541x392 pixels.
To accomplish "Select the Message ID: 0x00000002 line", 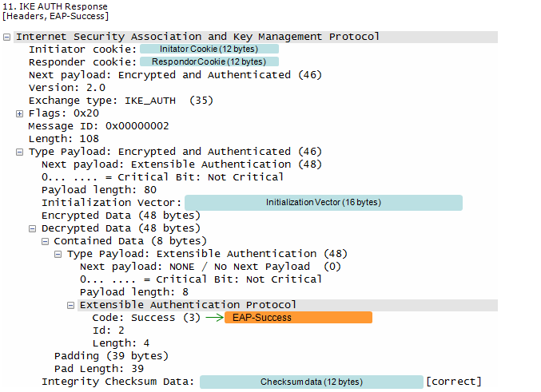I will [x=98, y=126].
